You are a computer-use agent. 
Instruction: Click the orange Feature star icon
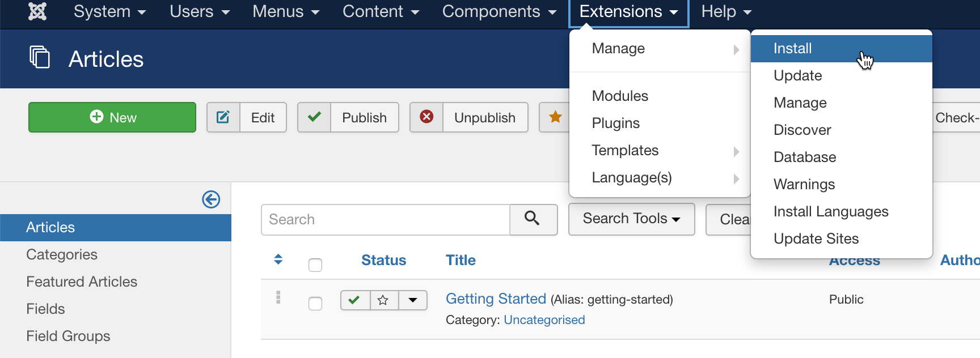point(555,117)
